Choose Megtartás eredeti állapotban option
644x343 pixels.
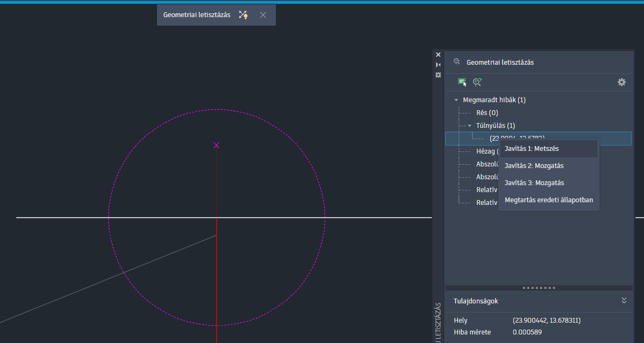[549, 200]
